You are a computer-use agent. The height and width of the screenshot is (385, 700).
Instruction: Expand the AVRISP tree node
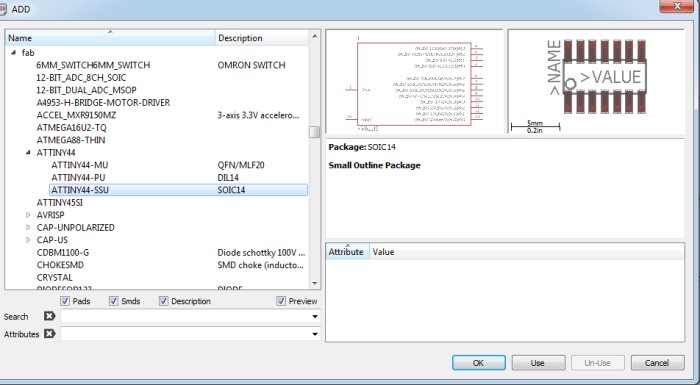[28, 215]
